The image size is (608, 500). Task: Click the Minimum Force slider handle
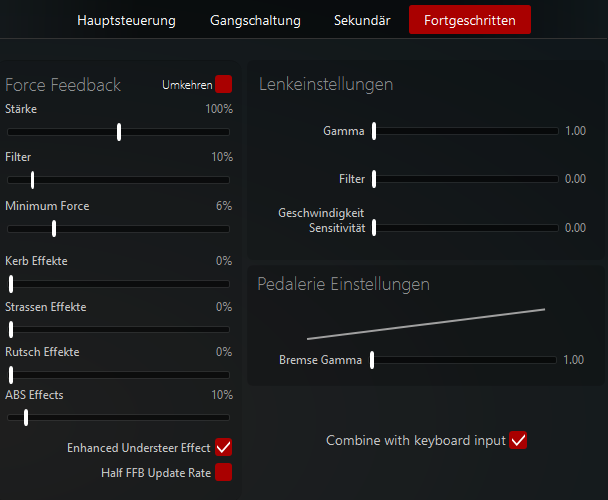[x=53, y=228]
